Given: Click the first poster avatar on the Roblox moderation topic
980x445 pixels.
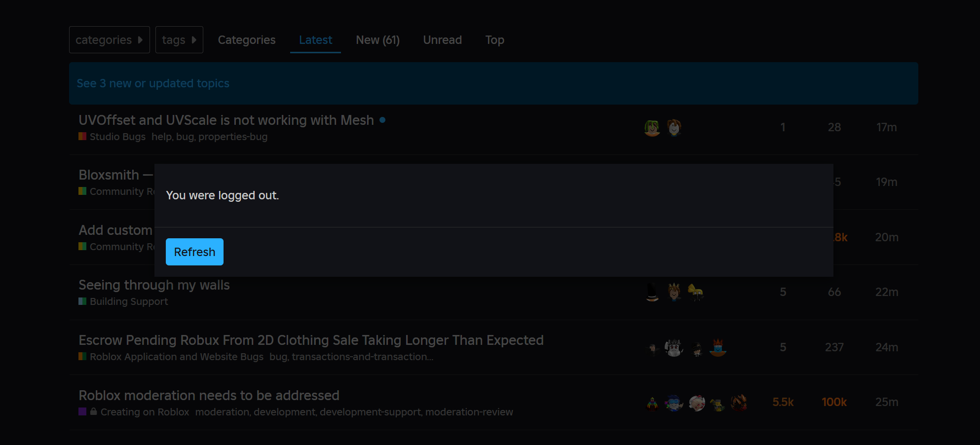Looking at the screenshot, I should (652, 403).
